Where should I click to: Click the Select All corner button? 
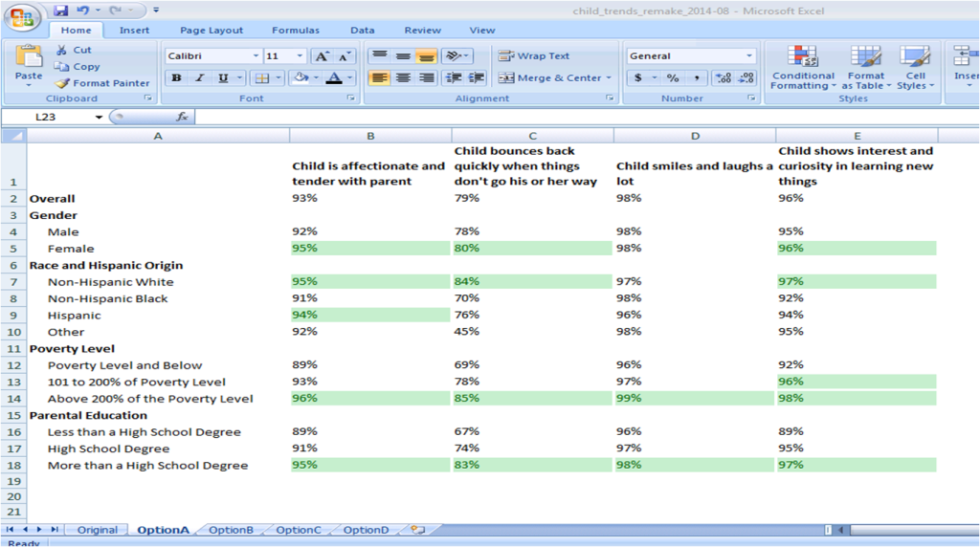pos(13,136)
